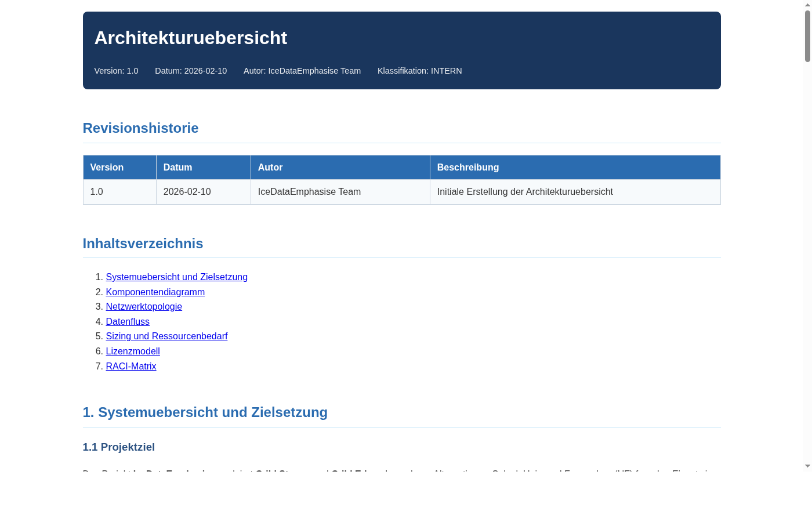Select the Version column header
Image resolution: width=812 pixels, height=522 pixels.
click(x=107, y=167)
